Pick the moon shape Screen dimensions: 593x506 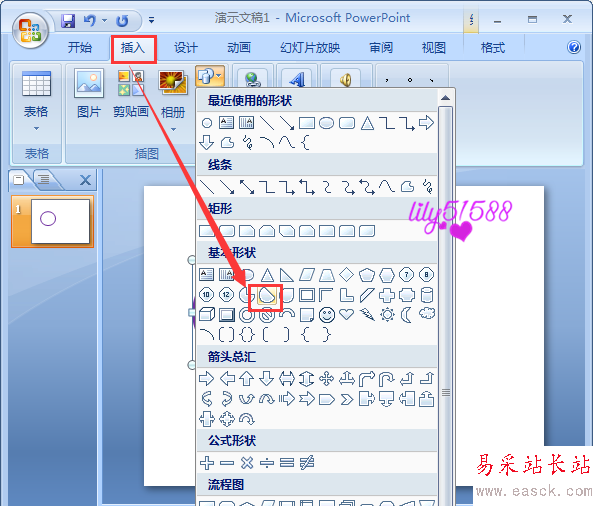point(407,315)
